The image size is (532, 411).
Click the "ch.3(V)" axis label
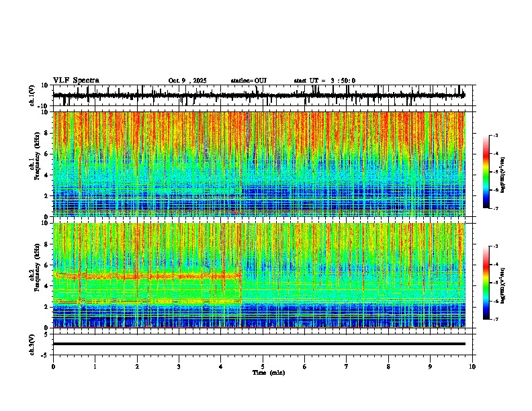tap(32, 345)
